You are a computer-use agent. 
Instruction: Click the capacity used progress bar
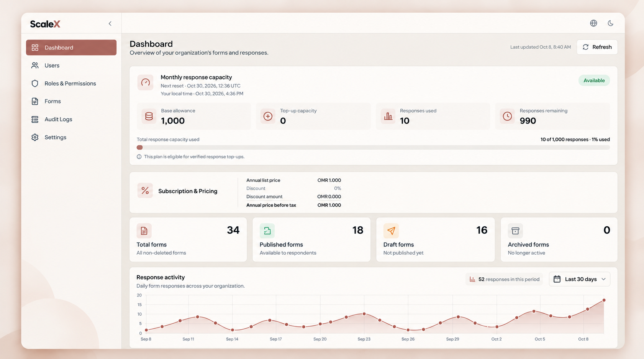pyautogui.click(x=373, y=148)
